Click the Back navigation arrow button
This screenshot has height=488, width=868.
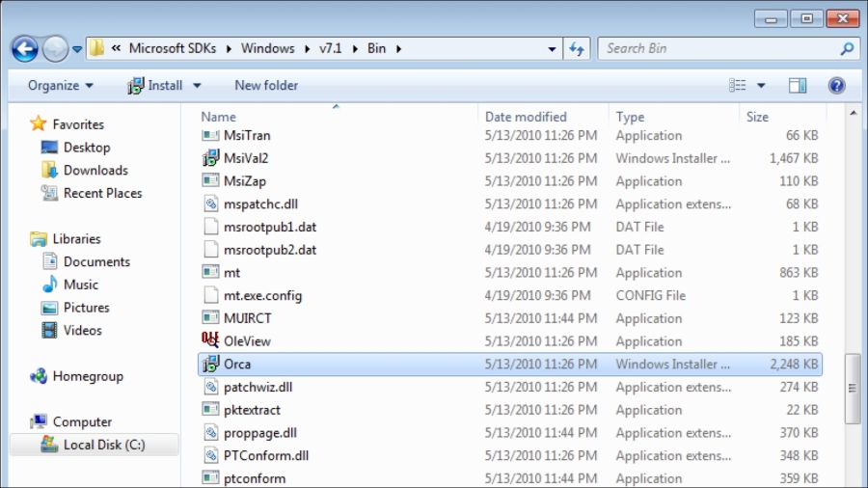[x=25, y=48]
